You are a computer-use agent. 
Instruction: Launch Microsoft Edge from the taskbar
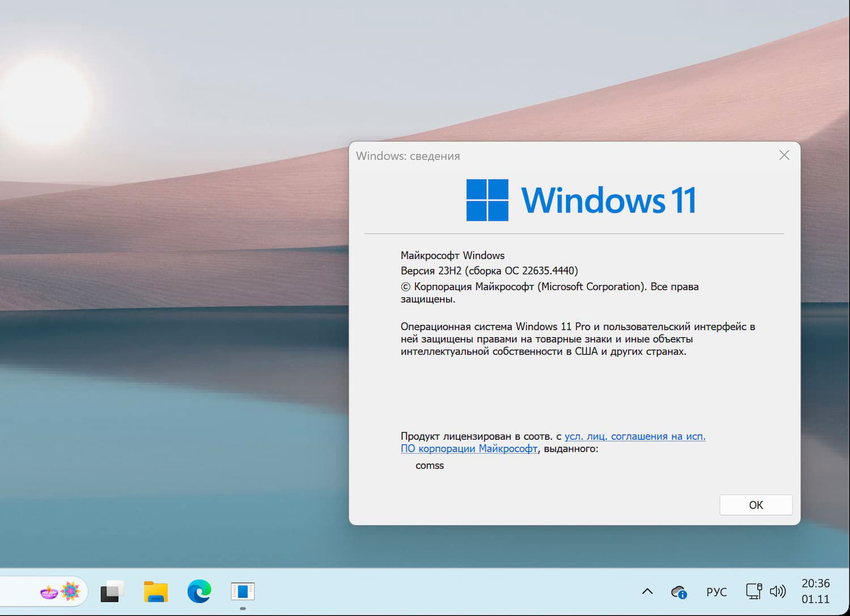pos(198,591)
